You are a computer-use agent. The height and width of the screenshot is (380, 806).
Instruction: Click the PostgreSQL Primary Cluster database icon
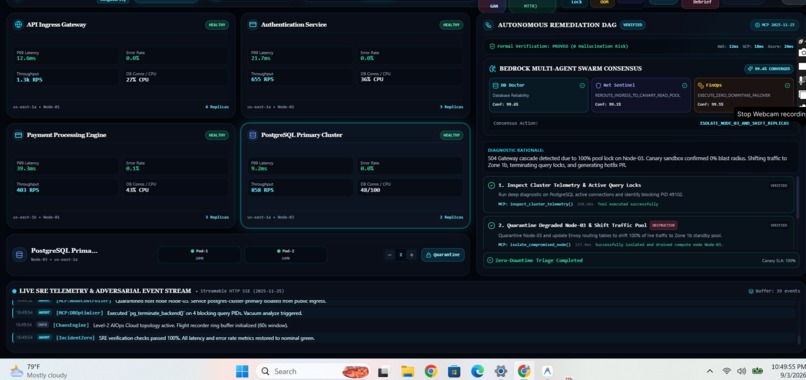252,135
